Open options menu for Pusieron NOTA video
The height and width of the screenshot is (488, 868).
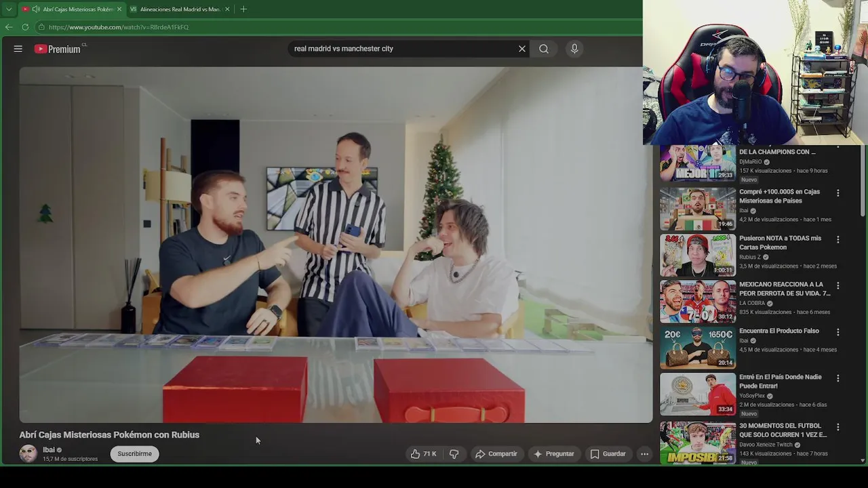(x=838, y=239)
